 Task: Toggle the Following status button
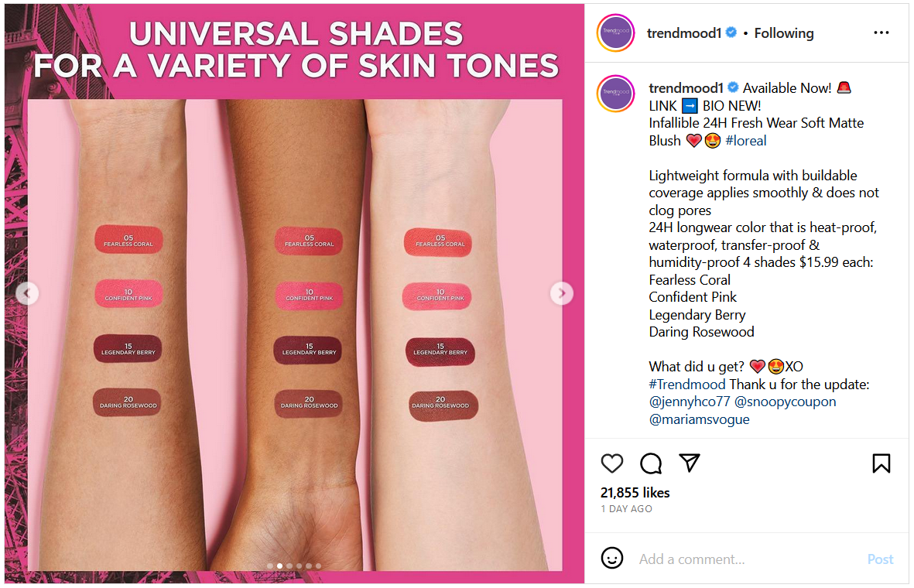click(x=783, y=33)
